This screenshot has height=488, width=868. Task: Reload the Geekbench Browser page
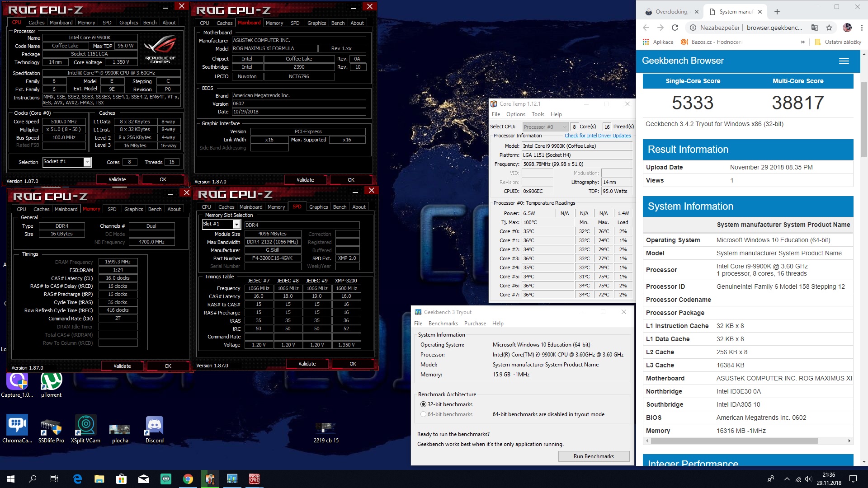(x=675, y=28)
